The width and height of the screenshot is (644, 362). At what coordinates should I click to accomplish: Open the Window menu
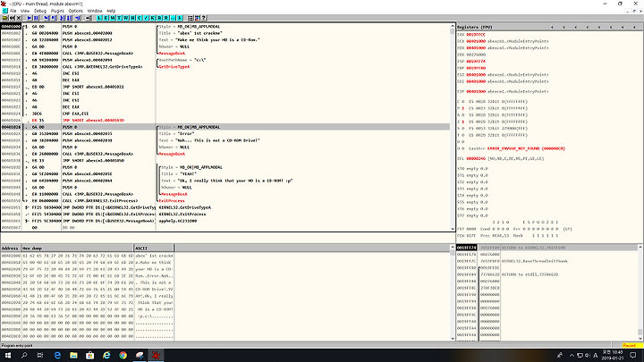95,11
